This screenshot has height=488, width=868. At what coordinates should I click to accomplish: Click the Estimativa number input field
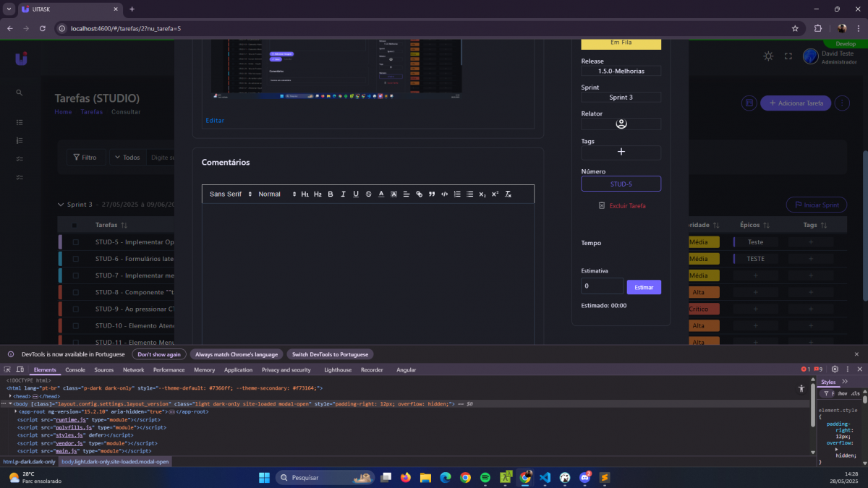tap(602, 286)
